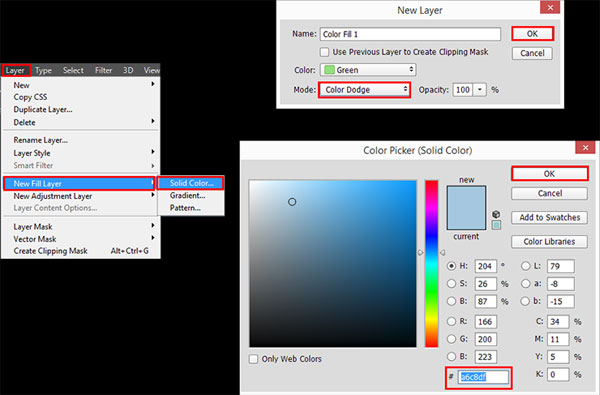Expand the New Adjustment Layer submenu
This screenshot has width=600, height=395.
(x=153, y=195)
